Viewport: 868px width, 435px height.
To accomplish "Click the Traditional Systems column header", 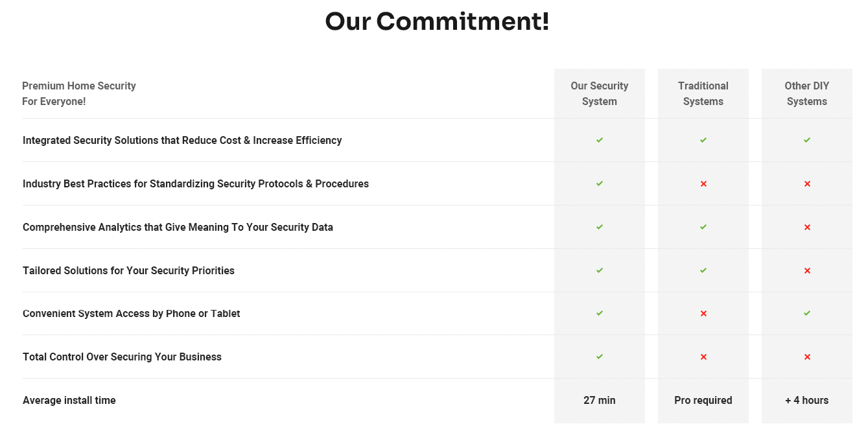I will point(703,93).
